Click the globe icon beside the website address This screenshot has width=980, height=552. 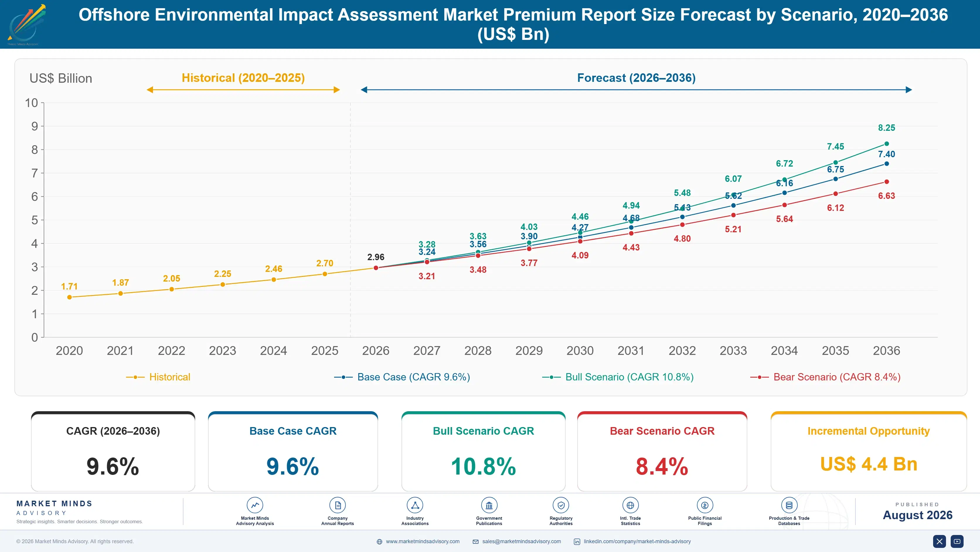click(379, 542)
